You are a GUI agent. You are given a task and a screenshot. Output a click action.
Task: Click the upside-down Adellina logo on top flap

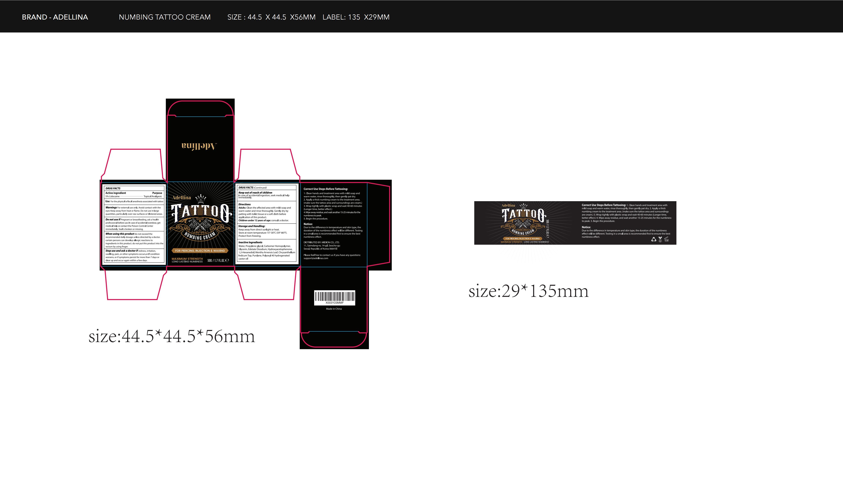(x=199, y=146)
